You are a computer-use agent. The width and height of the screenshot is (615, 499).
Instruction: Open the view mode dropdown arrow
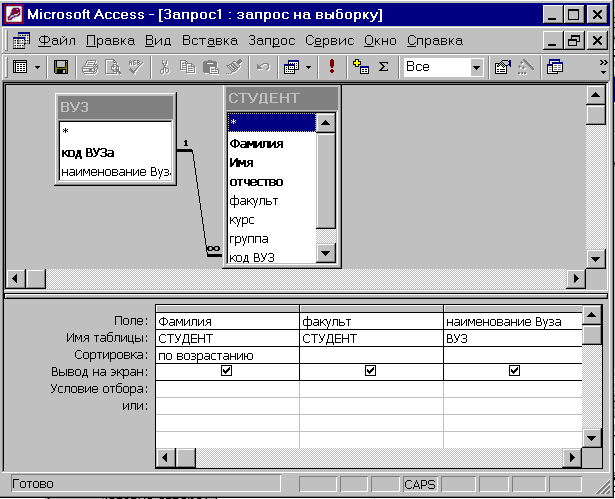click(37, 67)
